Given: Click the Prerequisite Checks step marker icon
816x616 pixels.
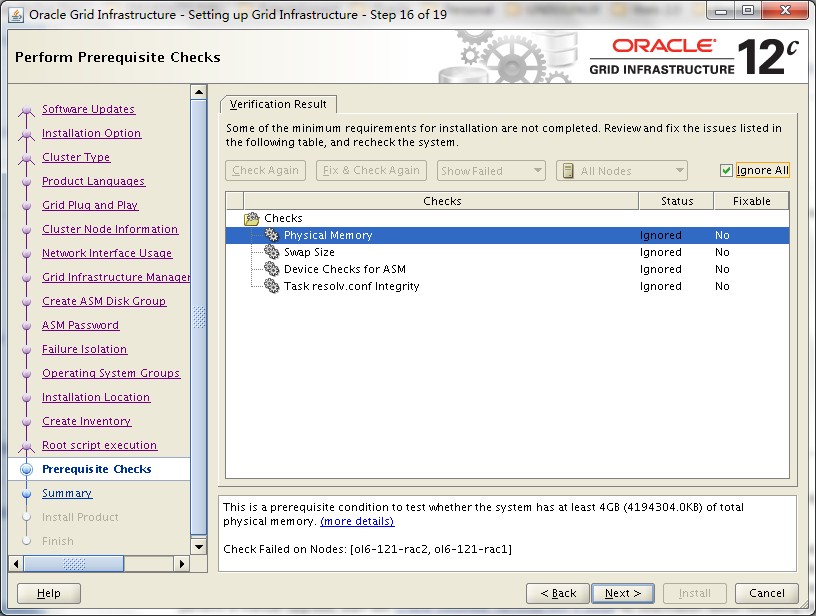Looking at the screenshot, I should [26, 469].
